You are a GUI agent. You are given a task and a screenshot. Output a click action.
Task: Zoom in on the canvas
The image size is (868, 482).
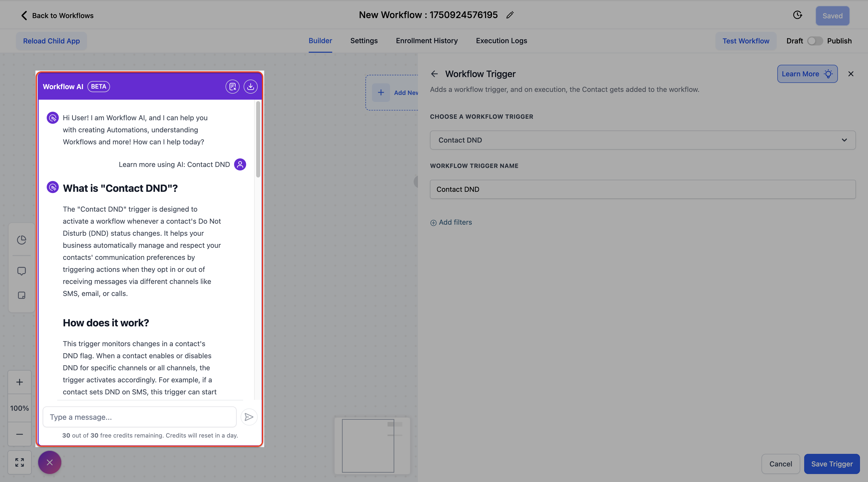(x=20, y=382)
